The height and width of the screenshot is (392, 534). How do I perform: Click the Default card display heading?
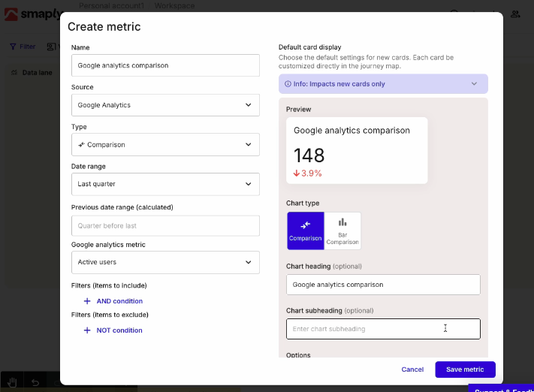click(310, 47)
